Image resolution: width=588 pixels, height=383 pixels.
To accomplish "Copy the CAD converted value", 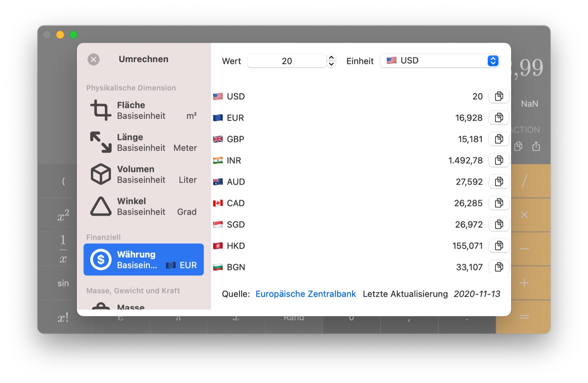I will click(x=499, y=203).
